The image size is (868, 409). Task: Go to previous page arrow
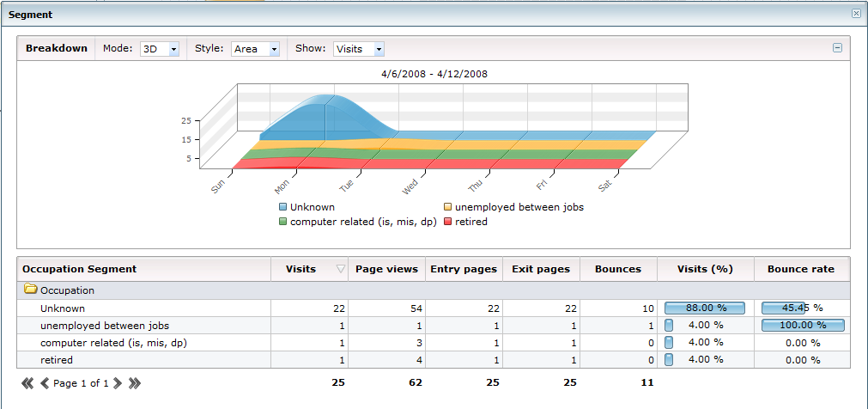click(x=45, y=383)
